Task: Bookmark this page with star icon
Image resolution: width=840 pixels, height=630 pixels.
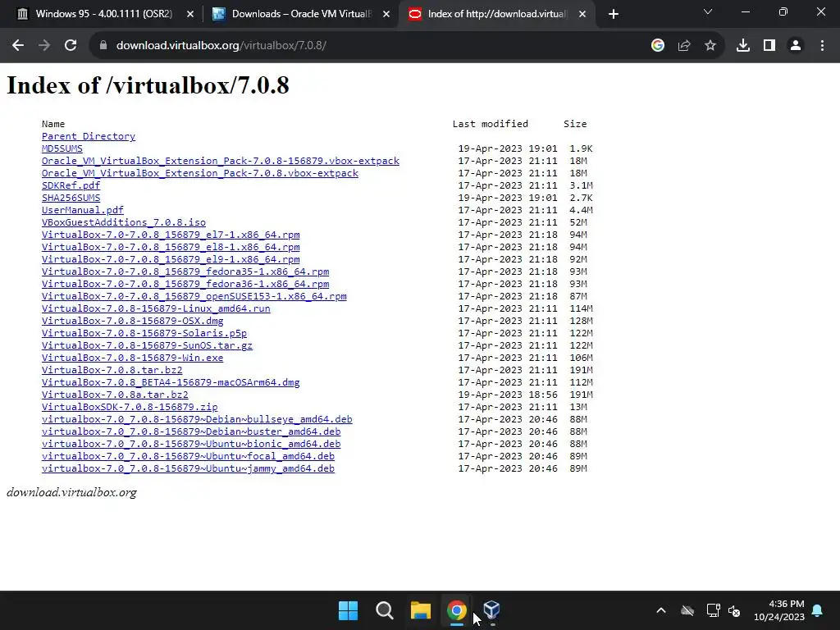Action: tap(710, 46)
